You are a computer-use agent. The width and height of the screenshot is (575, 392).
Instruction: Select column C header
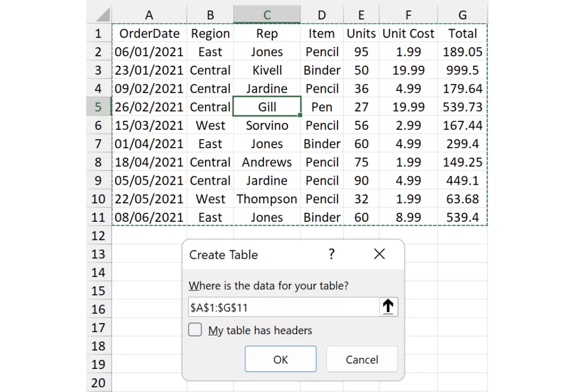(267, 15)
